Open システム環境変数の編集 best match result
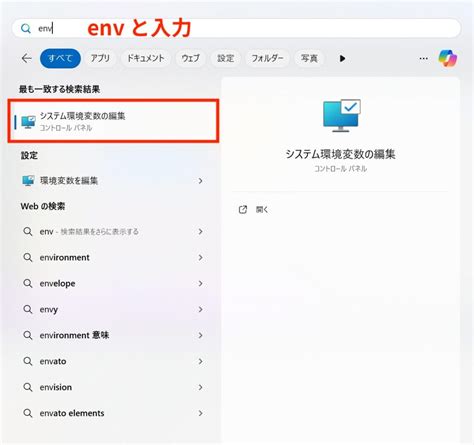This screenshot has height=445, width=474. click(x=113, y=121)
